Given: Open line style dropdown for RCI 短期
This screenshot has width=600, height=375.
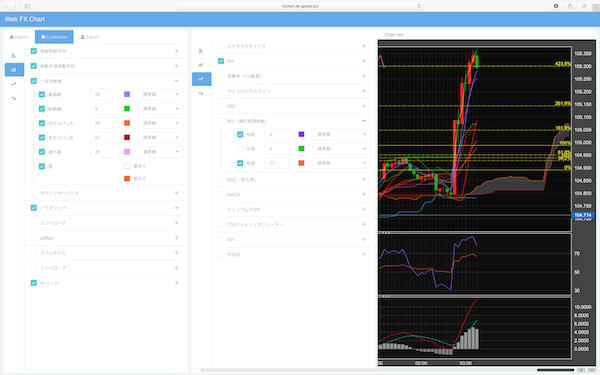Looking at the screenshot, I should tap(341, 134).
